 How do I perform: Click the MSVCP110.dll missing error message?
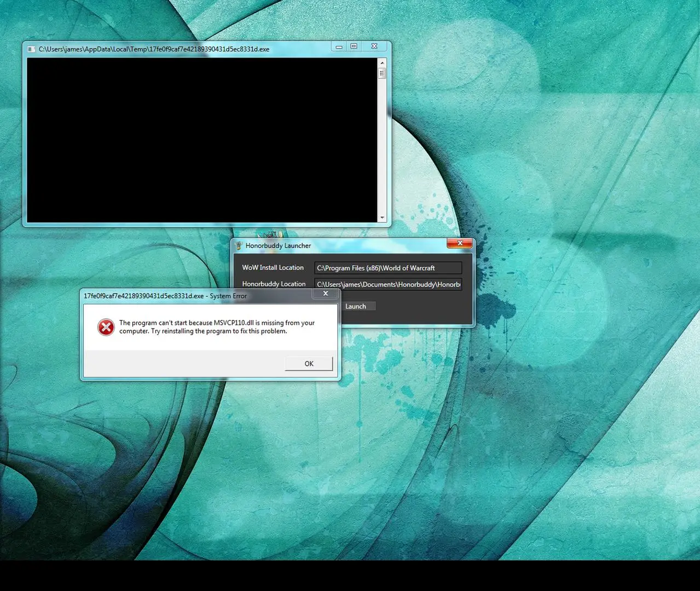coord(217,327)
